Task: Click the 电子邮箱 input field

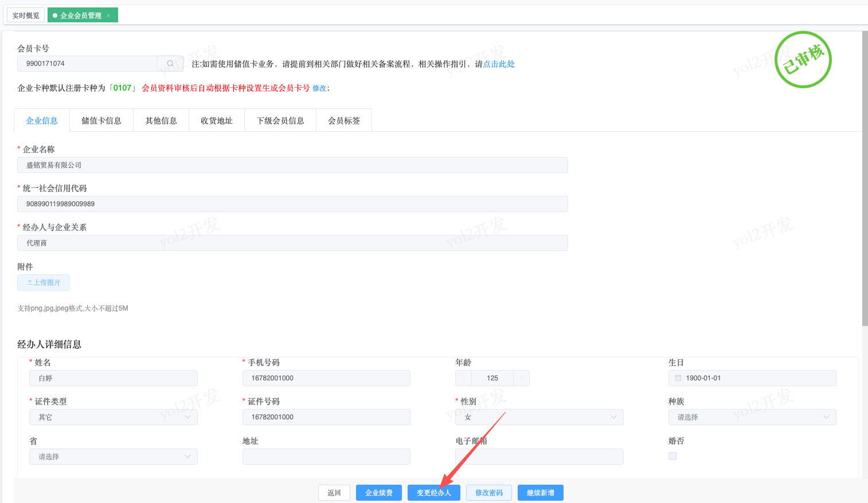Action: (x=539, y=457)
